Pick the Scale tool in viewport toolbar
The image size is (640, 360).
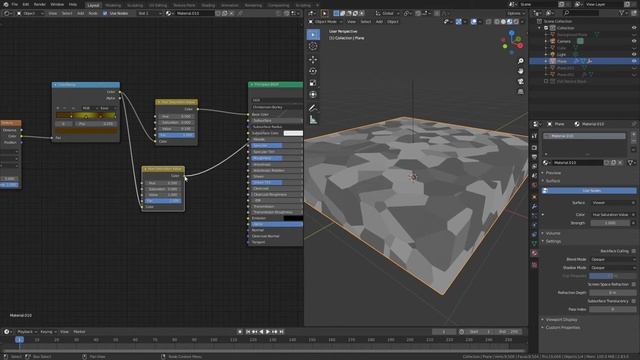pos(313,83)
